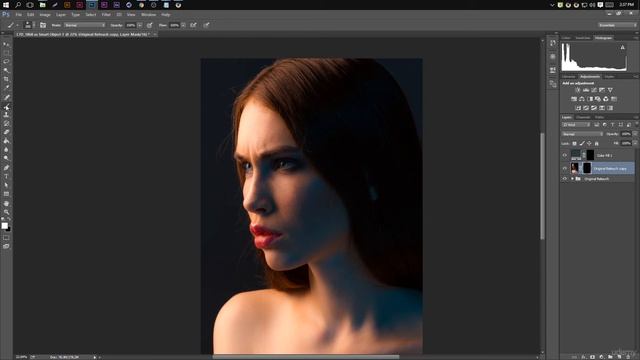The width and height of the screenshot is (640, 360).
Task: Select the Paint Bucket tool
Action: [6, 141]
